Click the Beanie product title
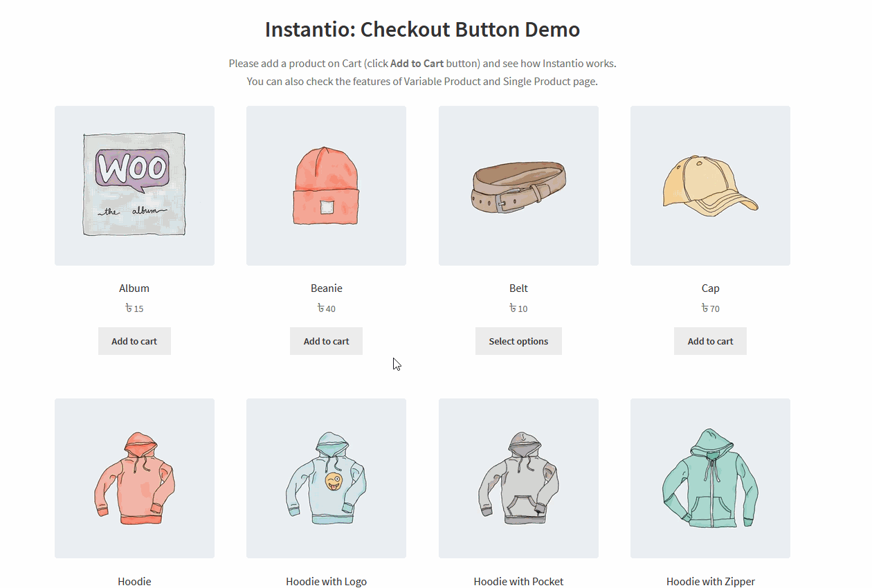Screen dimensions: 872x588 pos(327,288)
